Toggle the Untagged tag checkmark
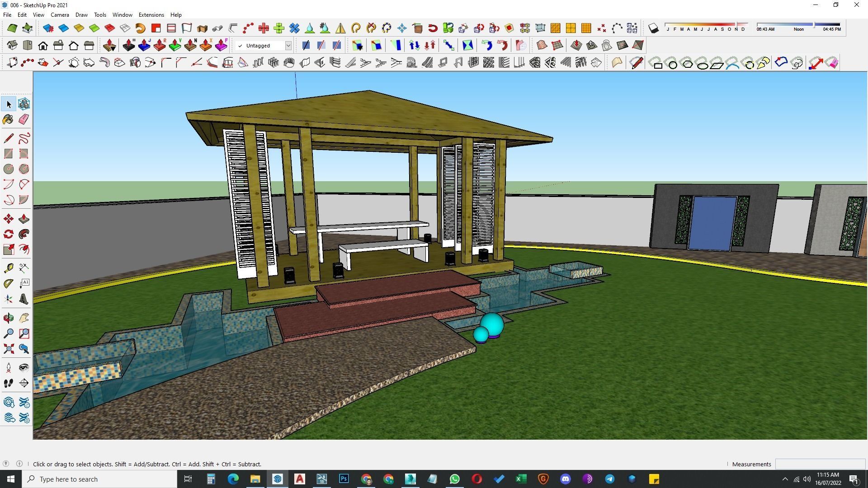868x488 pixels. (x=240, y=46)
